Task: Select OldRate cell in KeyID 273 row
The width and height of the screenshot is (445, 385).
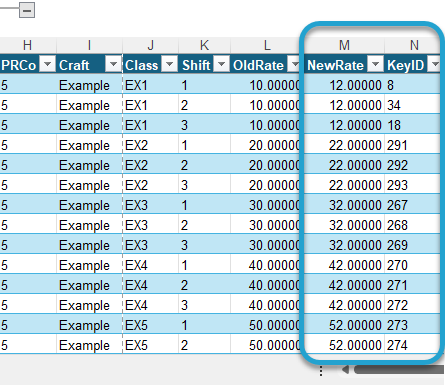Action: [x=267, y=324]
